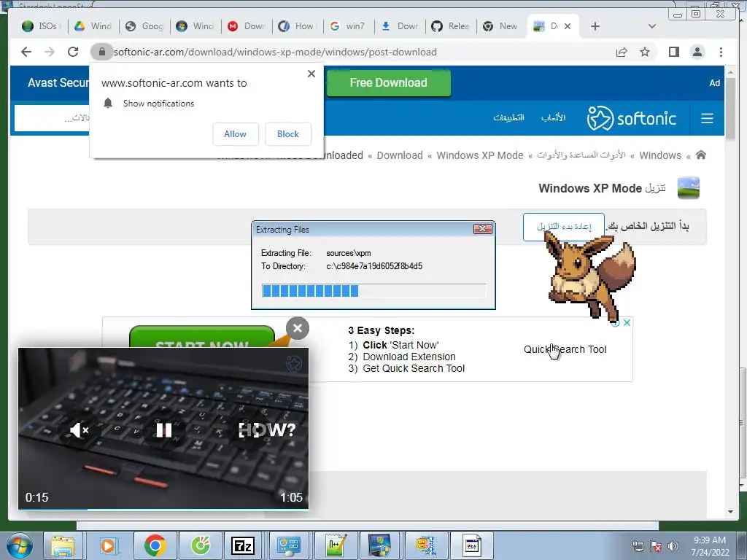Click the extraction progress bar
The image size is (747, 560).
point(373,291)
